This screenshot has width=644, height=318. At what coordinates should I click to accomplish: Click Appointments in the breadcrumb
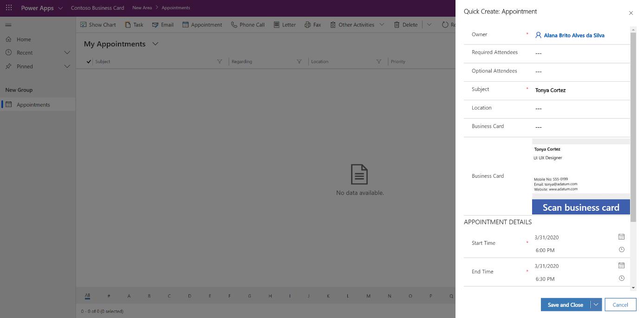[176, 8]
